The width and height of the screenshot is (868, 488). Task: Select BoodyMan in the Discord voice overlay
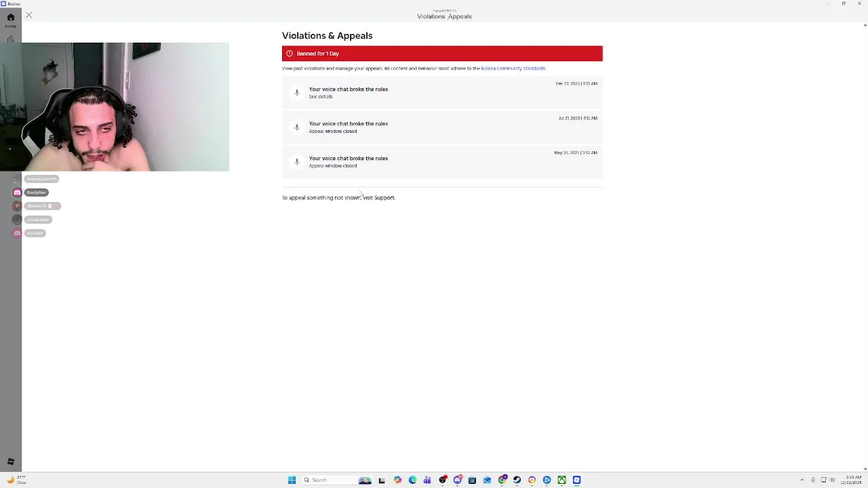pos(37,192)
